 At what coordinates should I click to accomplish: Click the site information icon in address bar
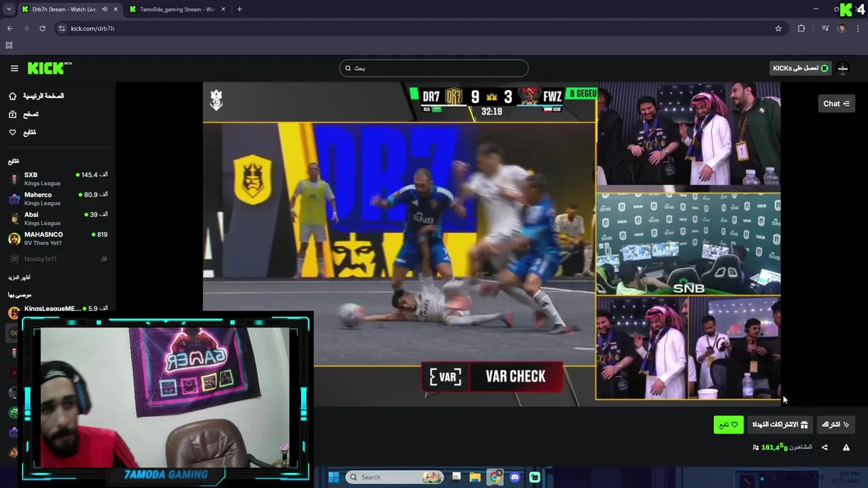62,28
